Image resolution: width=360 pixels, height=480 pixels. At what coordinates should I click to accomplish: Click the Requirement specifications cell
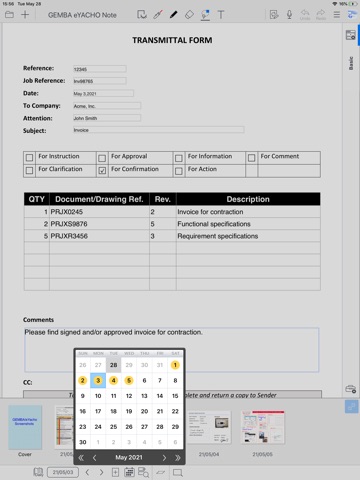(248, 236)
